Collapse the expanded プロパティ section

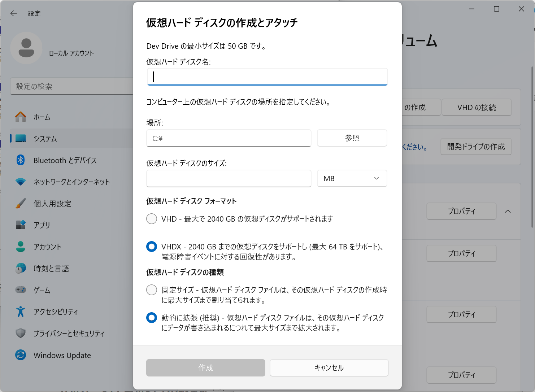click(508, 211)
